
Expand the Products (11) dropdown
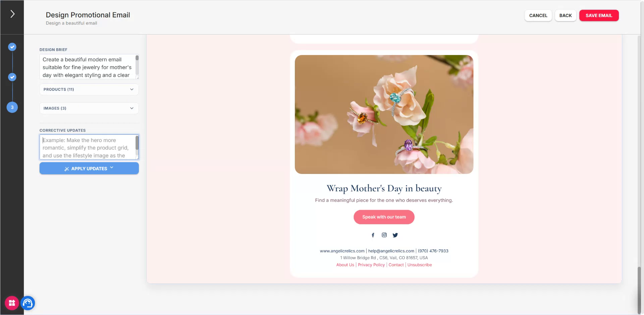pos(89,89)
